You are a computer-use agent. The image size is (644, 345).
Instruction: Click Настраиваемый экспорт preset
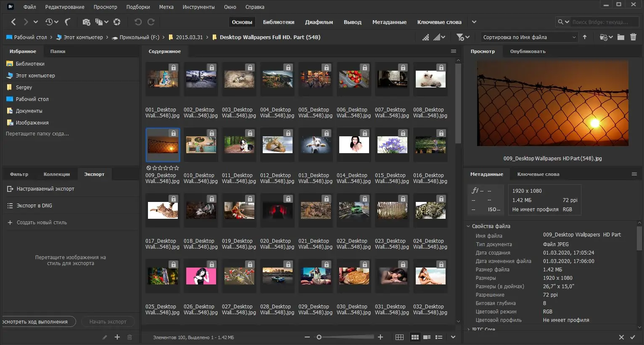(45, 189)
